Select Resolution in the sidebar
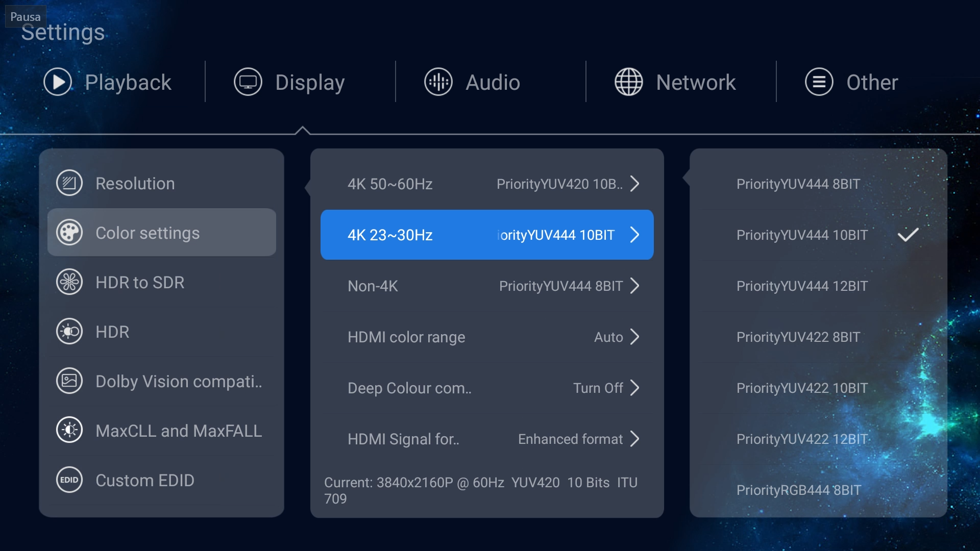The width and height of the screenshot is (980, 551). point(162,183)
